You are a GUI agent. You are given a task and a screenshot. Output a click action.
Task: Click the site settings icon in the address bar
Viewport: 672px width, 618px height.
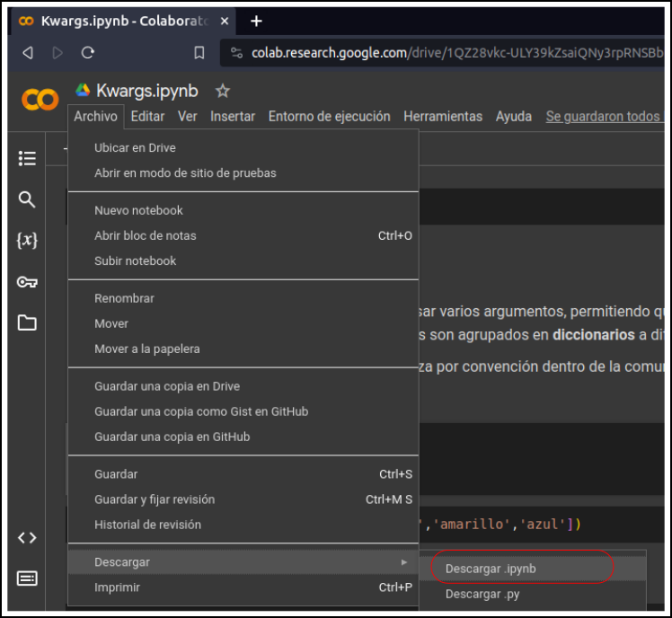coord(236,53)
